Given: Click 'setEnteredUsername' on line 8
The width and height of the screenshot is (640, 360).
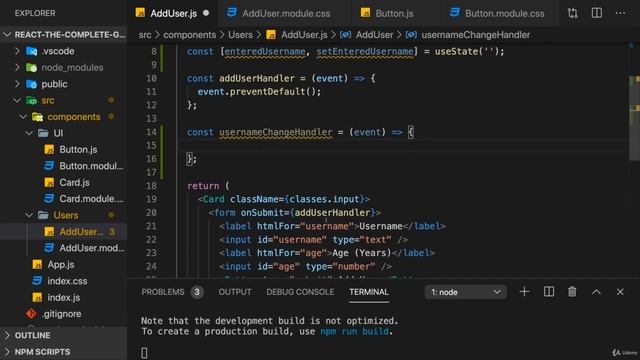Looking at the screenshot, I should (365, 51).
